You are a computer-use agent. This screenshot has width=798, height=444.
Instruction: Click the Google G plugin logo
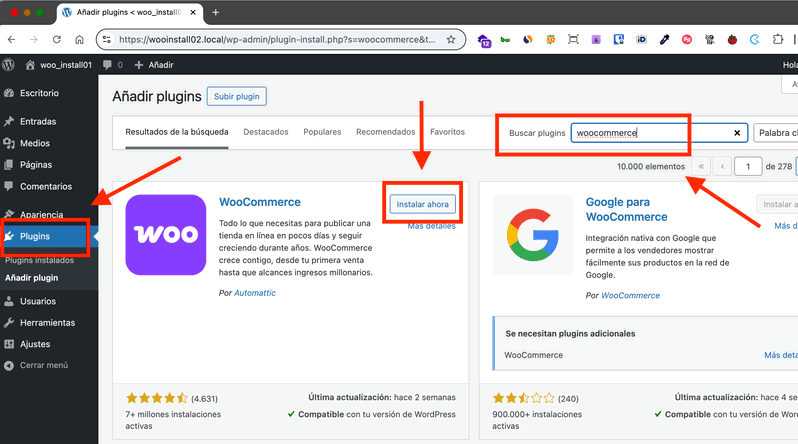[x=532, y=235]
